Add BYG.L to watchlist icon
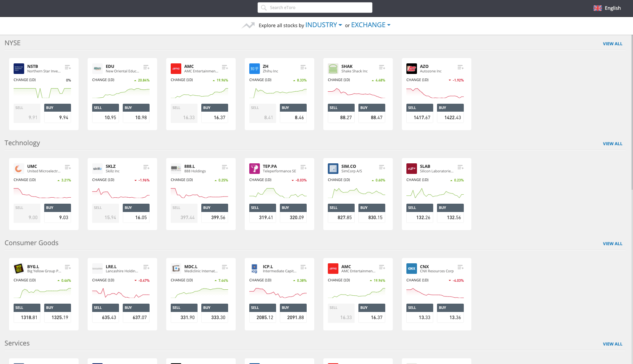Screen dimensions: 633x364 pos(68,267)
